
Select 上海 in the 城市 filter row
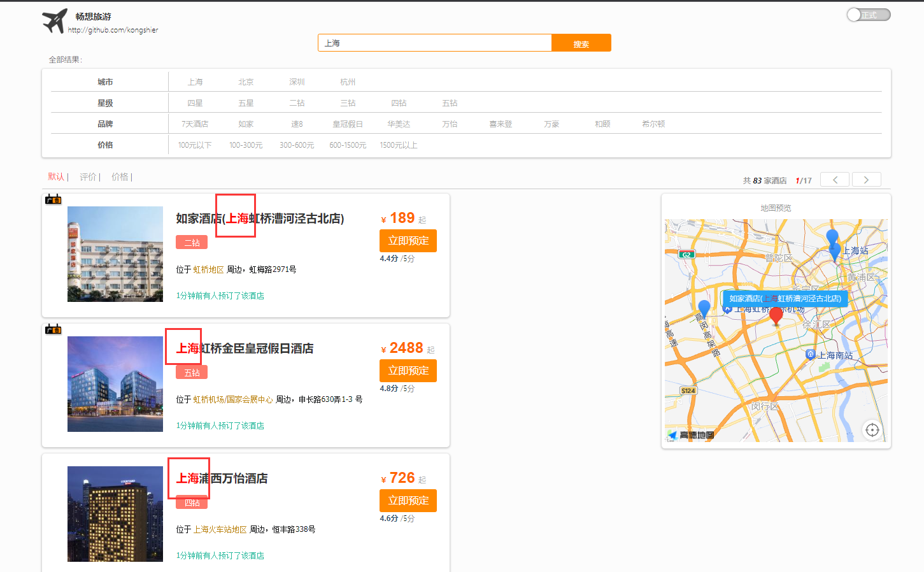click(195, 82)
